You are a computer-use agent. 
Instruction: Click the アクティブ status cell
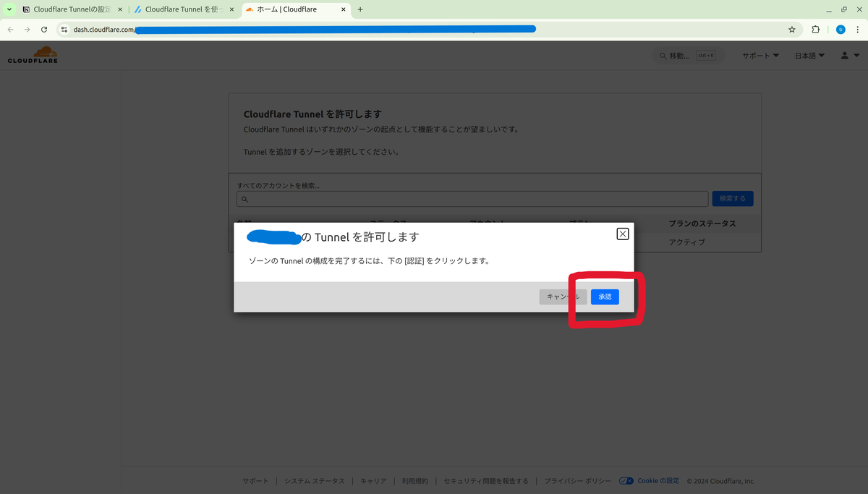pos(686,242)
